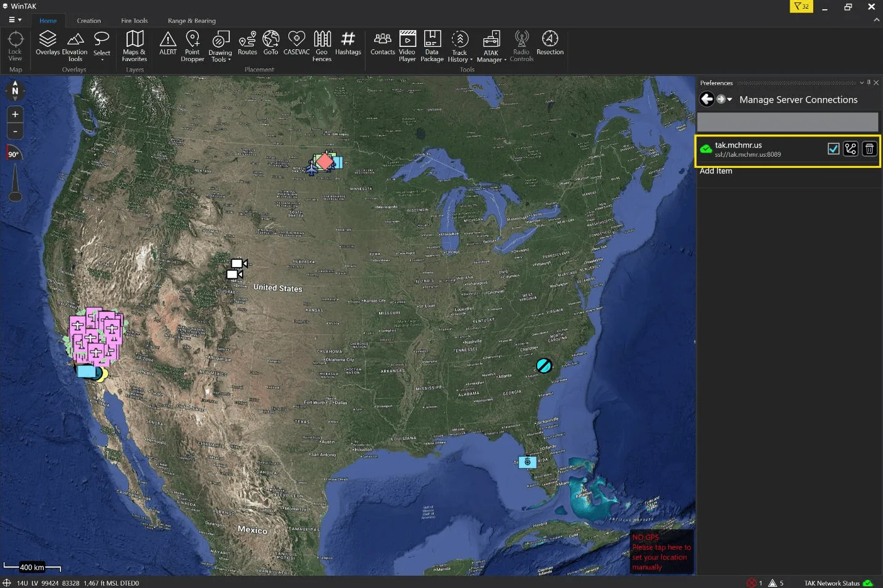
Task: Click the gray search field in Preferences
Action: pyautogui.click(x=788, y=122)
